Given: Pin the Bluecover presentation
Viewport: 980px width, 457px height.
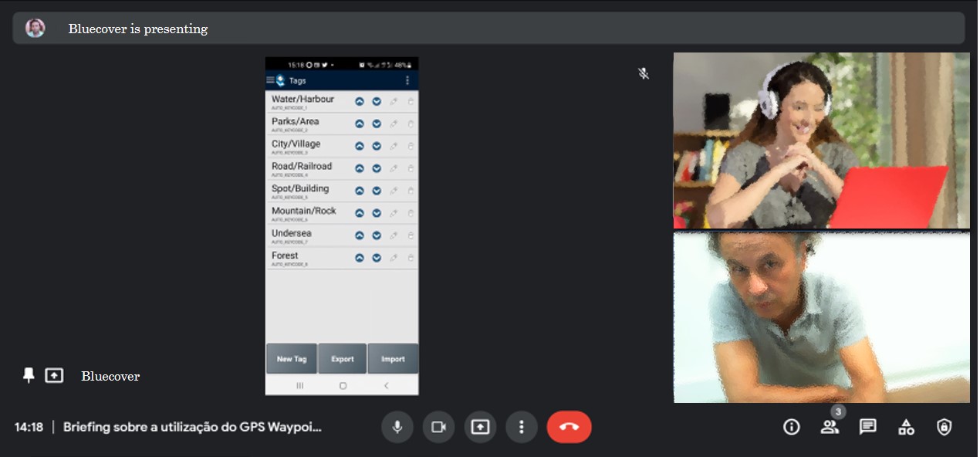Looking at the screenshot, I should coord(29,375).
